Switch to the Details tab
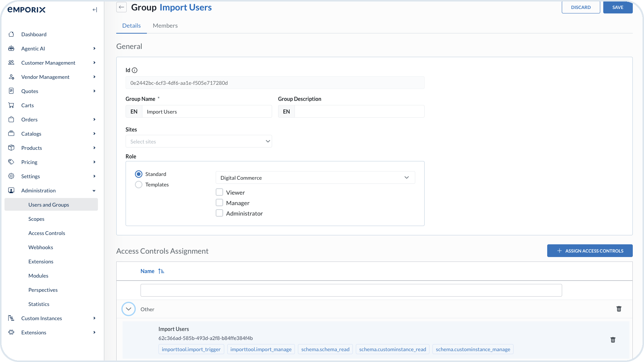This screenshot has height=362, width=644. pos(132,25)
